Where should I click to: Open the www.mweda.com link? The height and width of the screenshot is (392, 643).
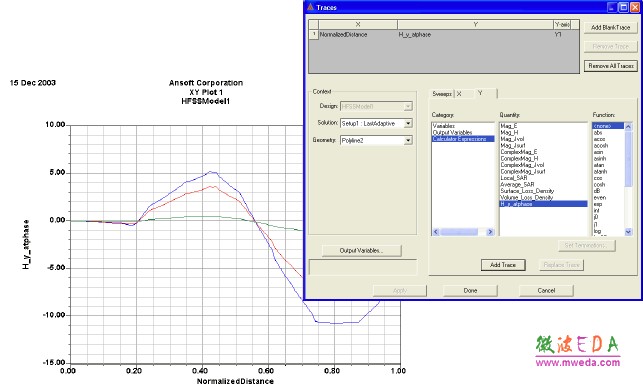point(578,362)
